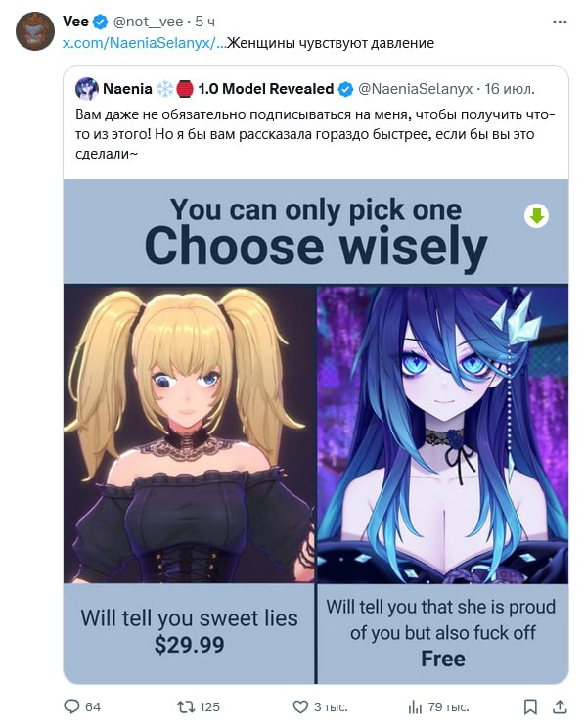Open the three-dot more options menu
This screenshot has width=585, height=728.
pos(560,22)
